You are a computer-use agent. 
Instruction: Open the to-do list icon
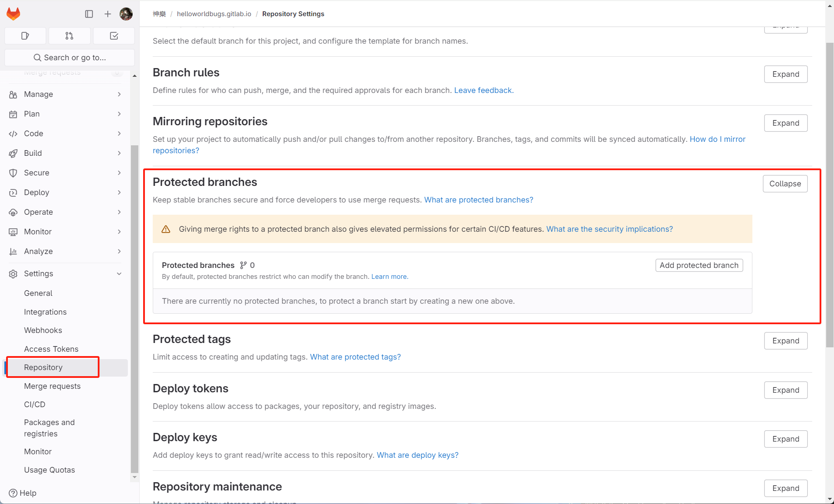[114, 36]
